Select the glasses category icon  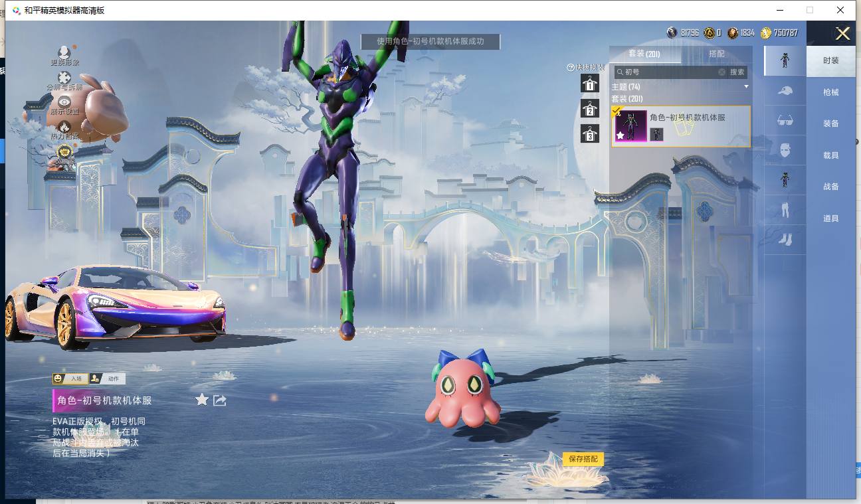pyautogui.click(x=785, y=120)
